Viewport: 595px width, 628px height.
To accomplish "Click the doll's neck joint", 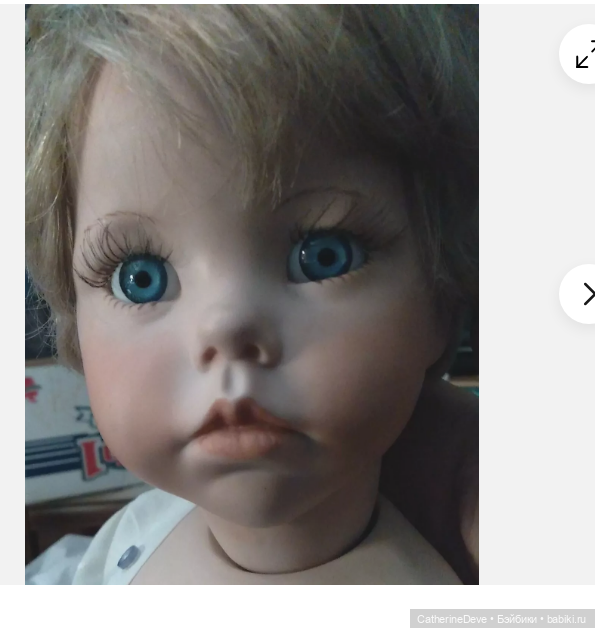I will point(296,555).
